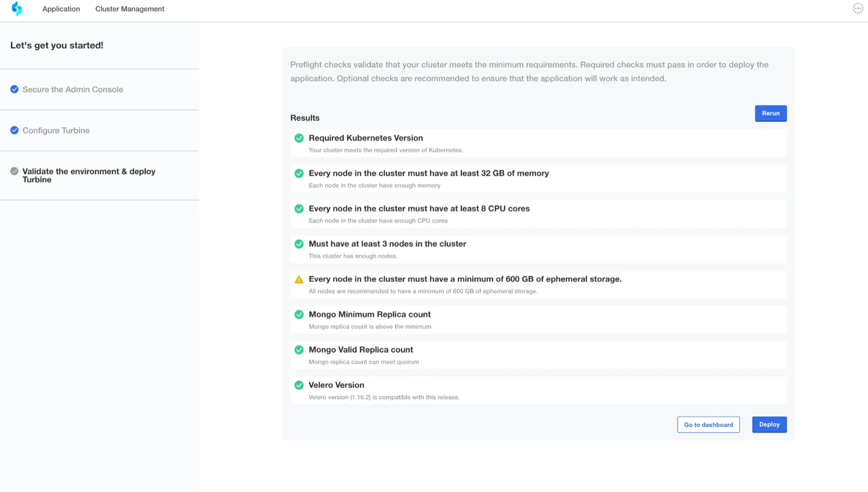Viewport: 868px width, 492px height.
Task: Click the green check for 8 CPU cores check
Action: [x=299, y=209]
